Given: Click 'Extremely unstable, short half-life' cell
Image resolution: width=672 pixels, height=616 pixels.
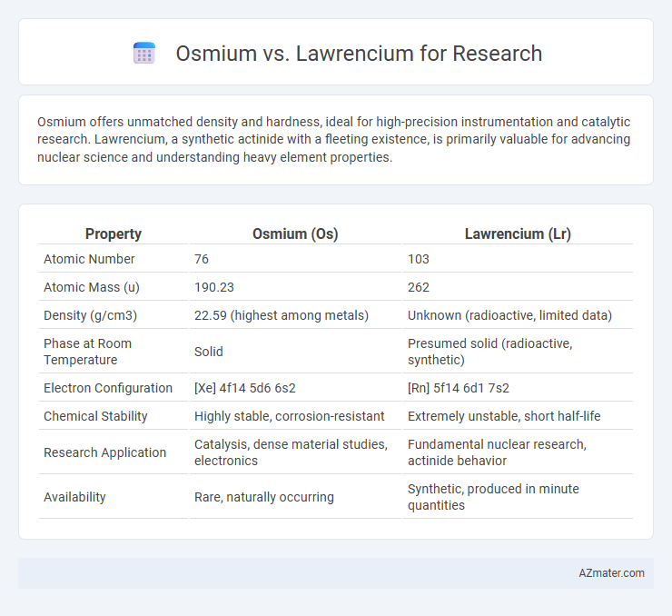Looking at the screenshot, I should pos(504,416).
